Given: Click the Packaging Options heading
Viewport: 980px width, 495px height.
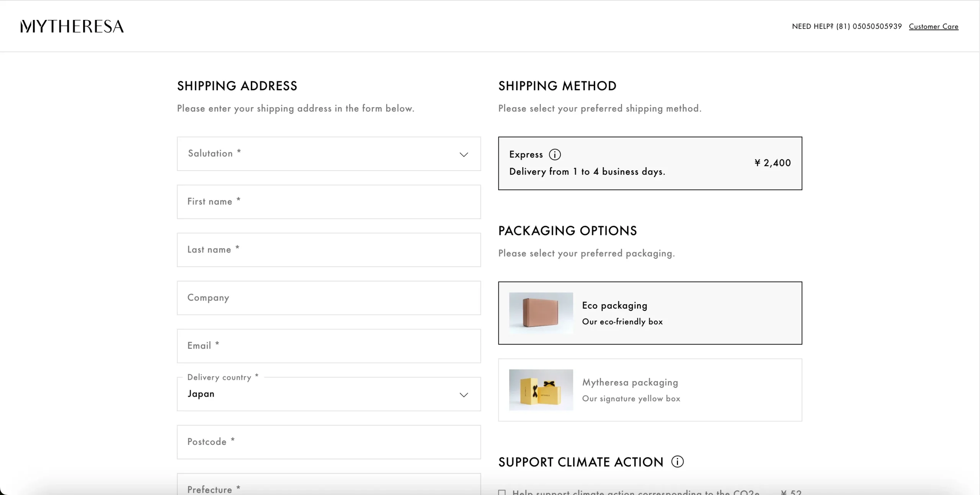Looking at the screenshot, I should click(x=568, y=231).
